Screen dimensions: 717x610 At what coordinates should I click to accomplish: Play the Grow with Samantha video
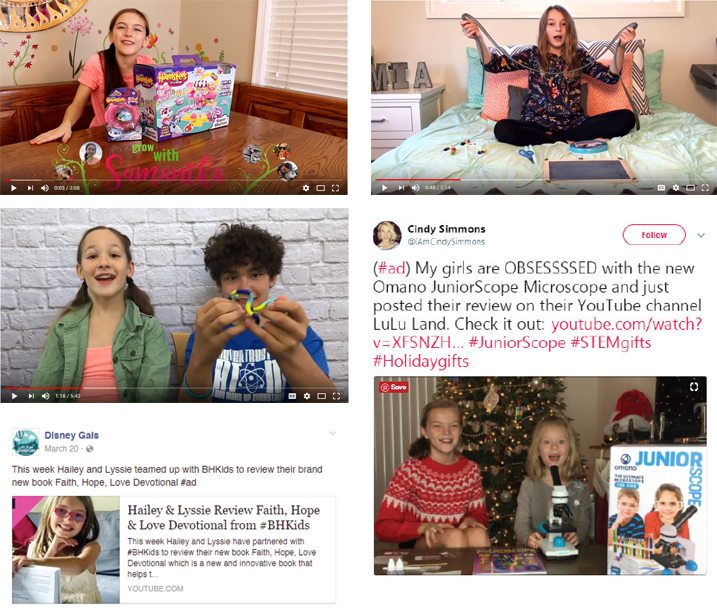pyautogui.click(x=14, y=188)
